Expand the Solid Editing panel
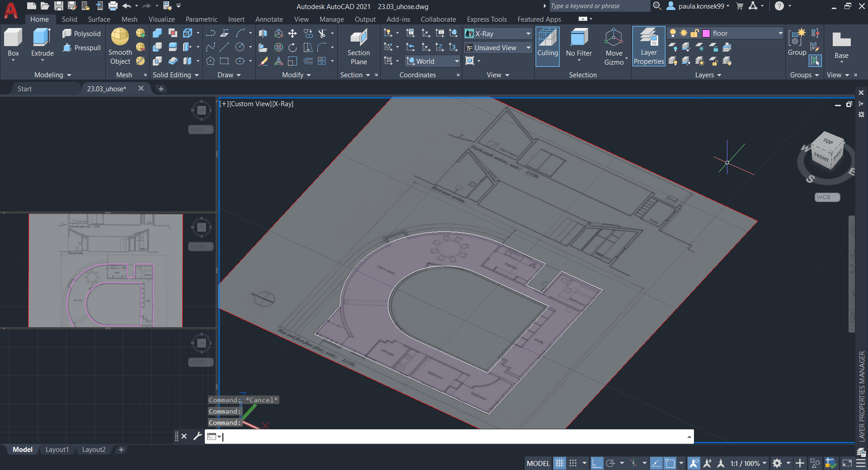Viewport: 868px width, 470px height. (175, 75)
